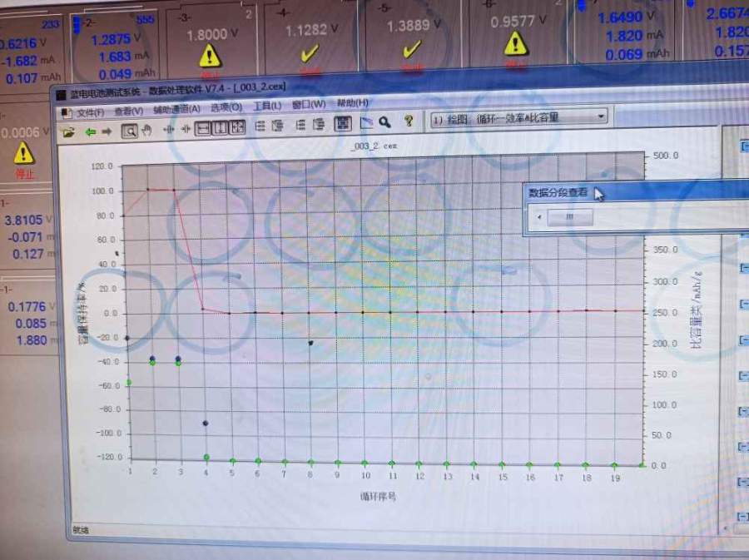Click the 1.2875 V reading on channel 2
Image resolution: width=749 pixels, height=560 pixels.
(116, 38)
